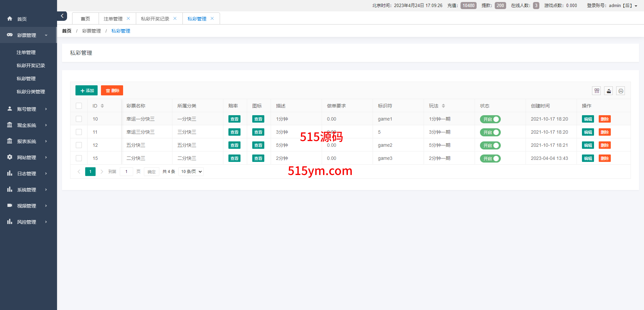Click the print table icon
This screenshot has height=310, width=644.
click(x=621, y=91)
